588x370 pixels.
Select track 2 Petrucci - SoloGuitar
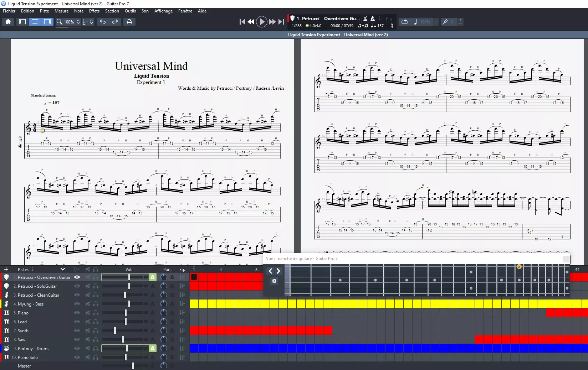(x=37, y=286)
